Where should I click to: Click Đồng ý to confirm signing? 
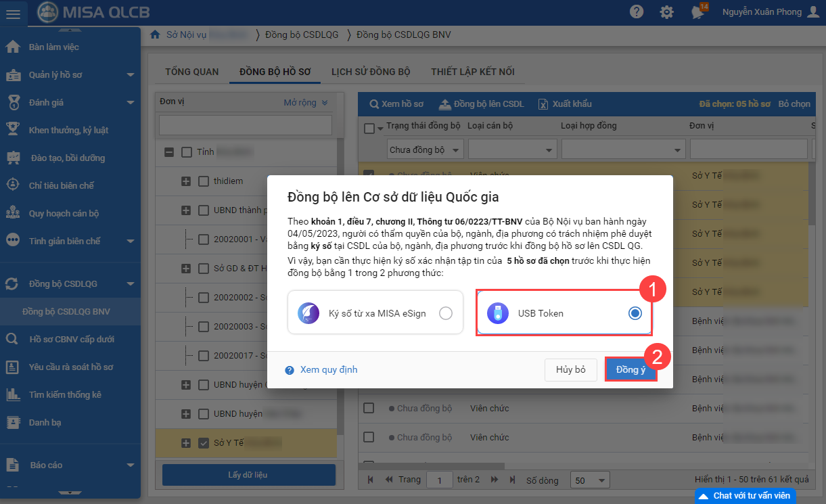[x=630, y=370]
